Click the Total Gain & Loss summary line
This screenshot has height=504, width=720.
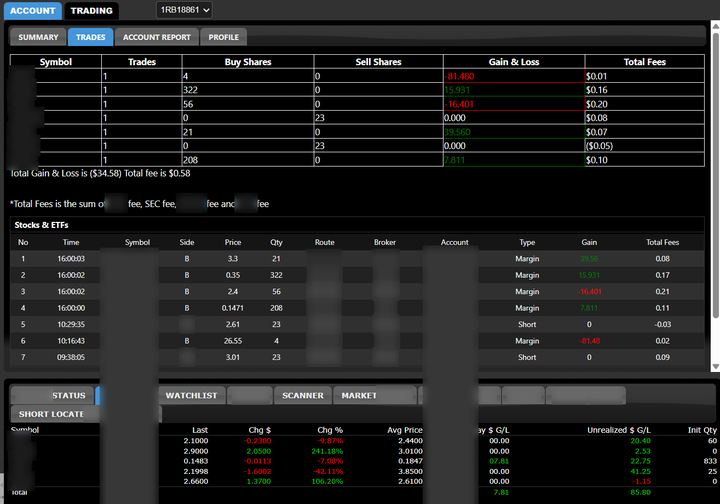coord(100,174)
